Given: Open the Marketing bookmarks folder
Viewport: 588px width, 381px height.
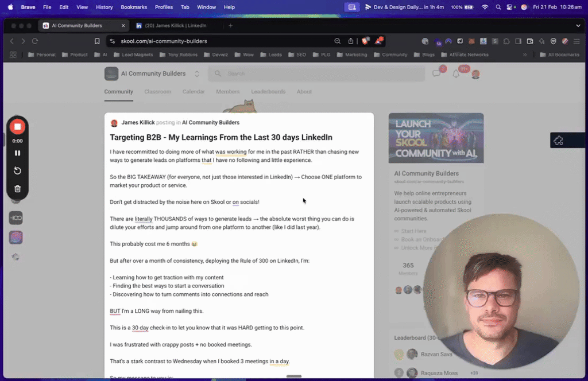Looking at the screenshot, I should 352,55.
